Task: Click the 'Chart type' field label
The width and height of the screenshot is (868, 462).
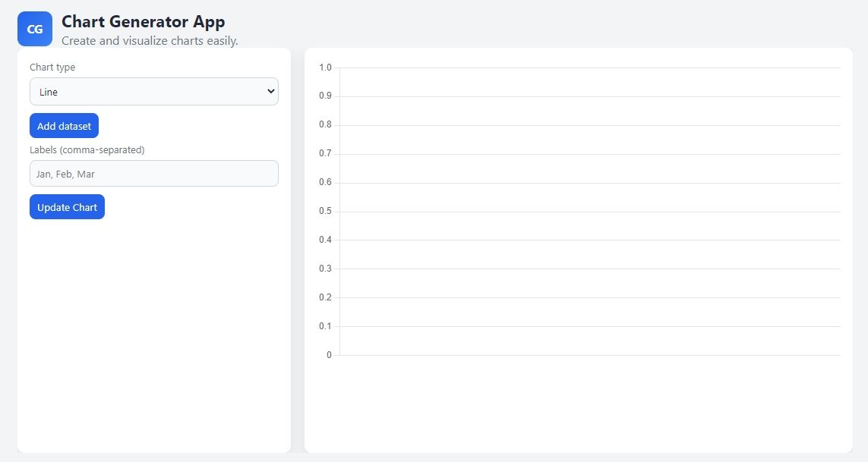Action: 52,68
